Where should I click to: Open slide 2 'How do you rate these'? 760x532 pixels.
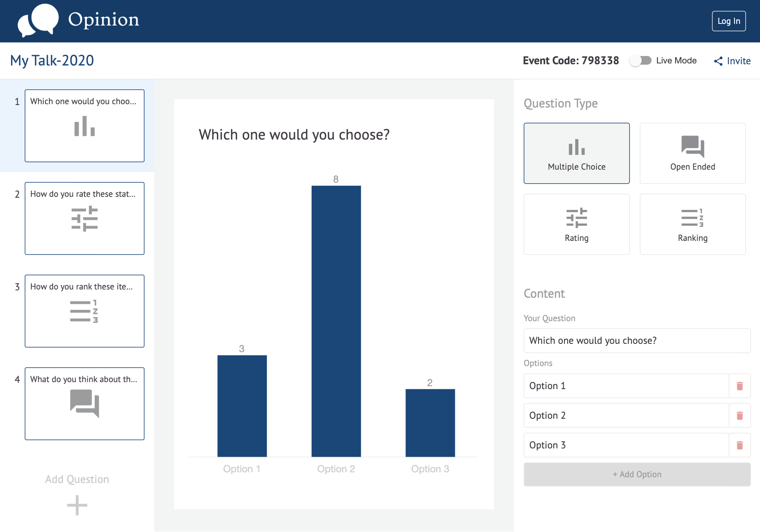84,218
